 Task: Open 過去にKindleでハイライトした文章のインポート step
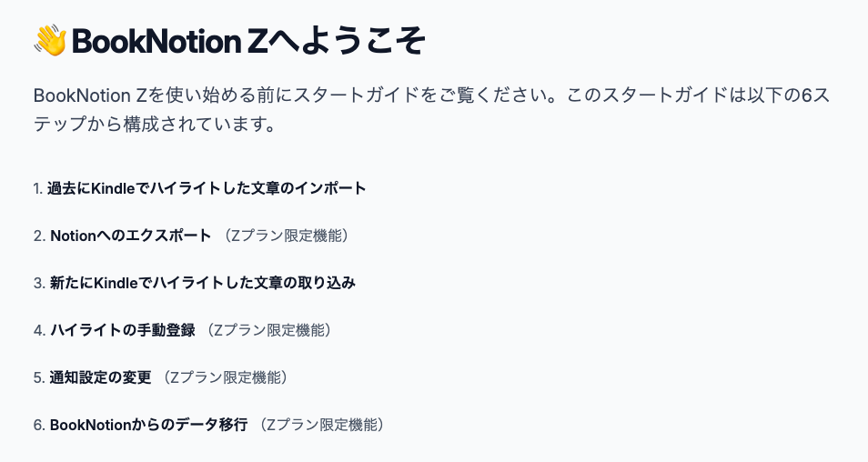click(x=207, y=188)
